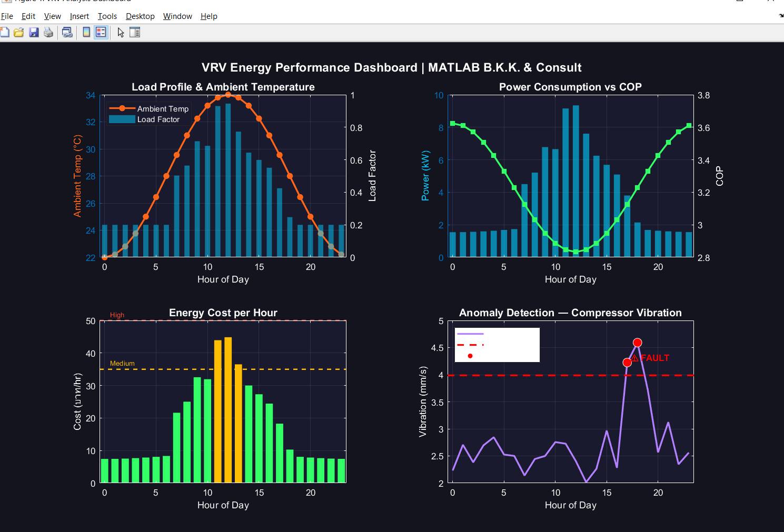This screenshot has height=532, width=784.
Task: Click the Link Plot toolbar icon
Action: click(67, 33)
